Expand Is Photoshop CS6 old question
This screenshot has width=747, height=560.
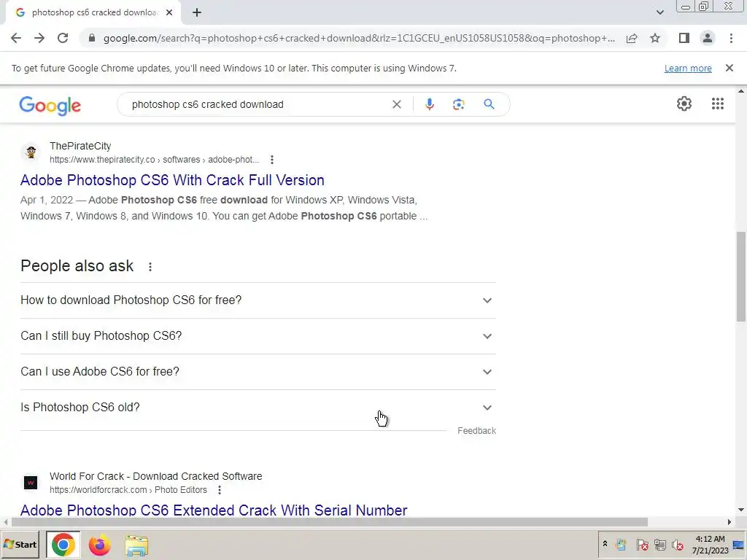[x=258, y=407]
